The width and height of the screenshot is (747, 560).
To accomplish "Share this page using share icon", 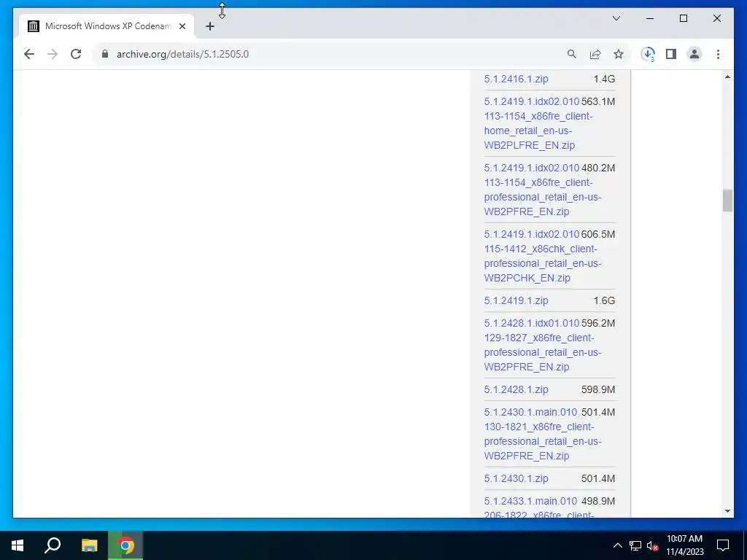I will click(x=595, y=54).
